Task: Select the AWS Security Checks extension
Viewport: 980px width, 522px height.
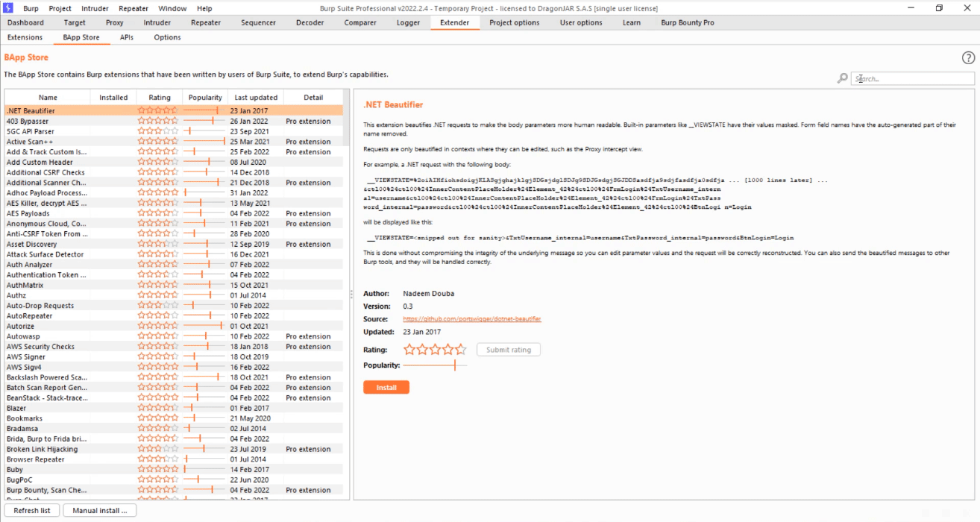Action: pyautogui.click(x=174, y=347)
